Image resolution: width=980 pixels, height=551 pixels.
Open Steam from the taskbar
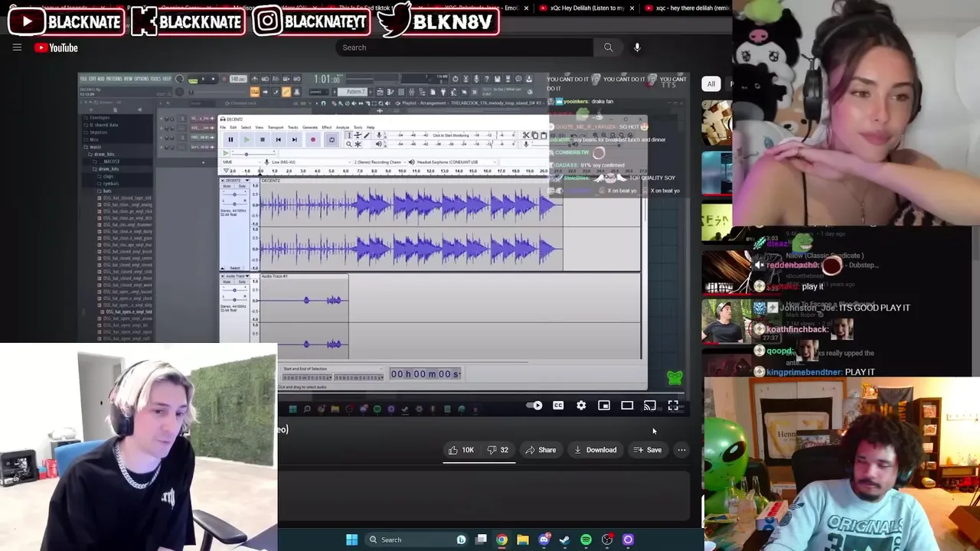point(565,540)
